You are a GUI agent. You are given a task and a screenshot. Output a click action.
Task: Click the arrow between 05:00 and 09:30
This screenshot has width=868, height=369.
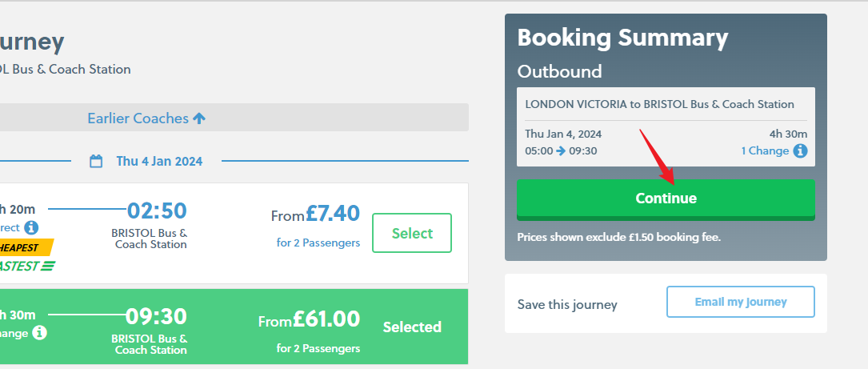[561, 151]
